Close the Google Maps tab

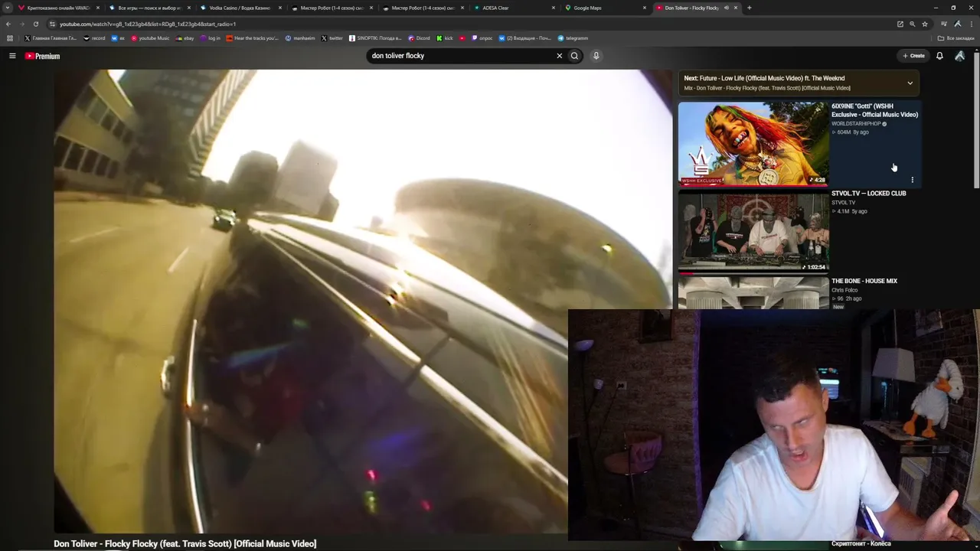[x=644, y=8]
